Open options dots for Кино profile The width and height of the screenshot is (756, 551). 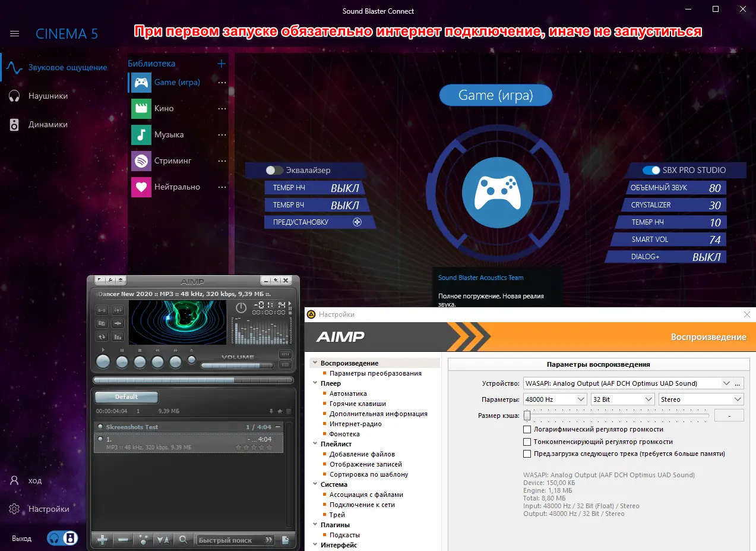[x=222, y=109]
